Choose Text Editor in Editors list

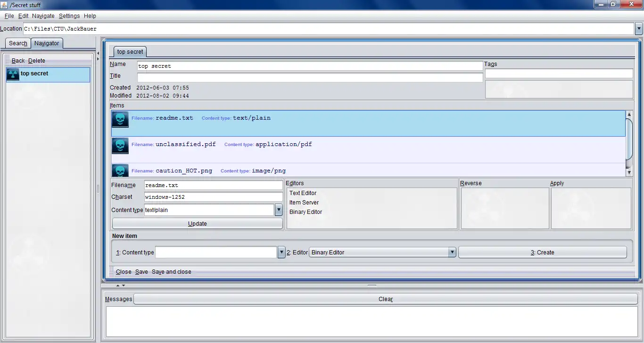(x=303, y=193)
